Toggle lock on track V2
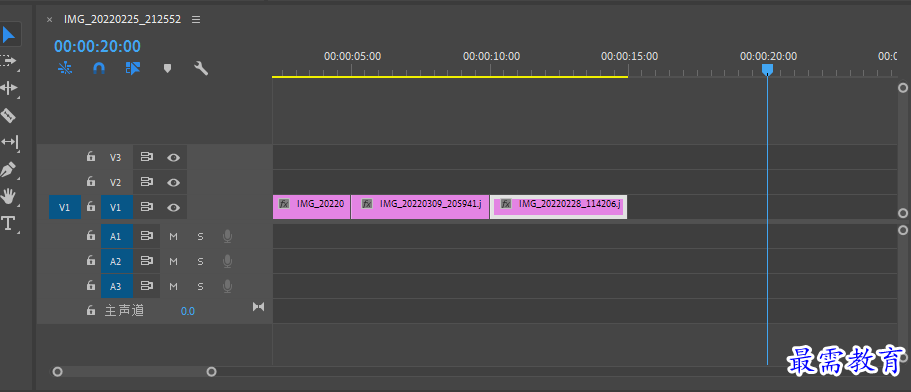 pyautogui.click(x=91, y=182)
